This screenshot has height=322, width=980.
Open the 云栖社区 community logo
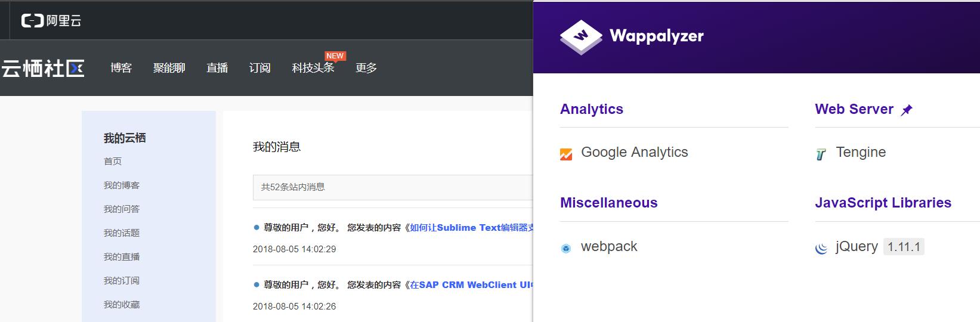coord(42,68)
